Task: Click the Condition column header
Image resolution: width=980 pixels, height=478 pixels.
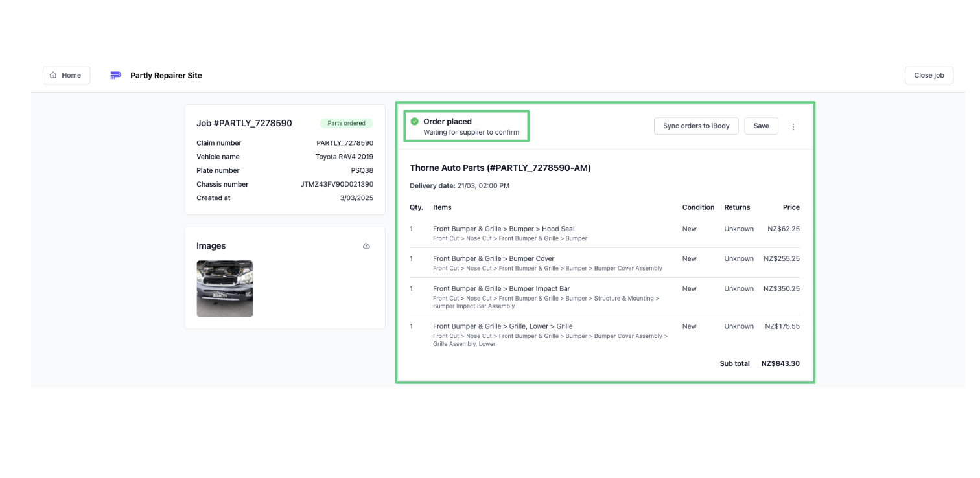Action: (x=698, y=207)
